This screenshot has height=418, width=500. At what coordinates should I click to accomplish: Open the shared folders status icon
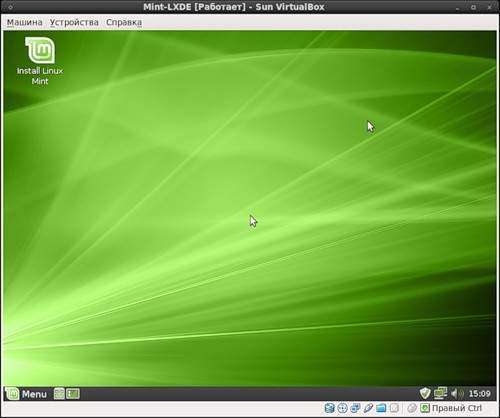coord(381,408)
